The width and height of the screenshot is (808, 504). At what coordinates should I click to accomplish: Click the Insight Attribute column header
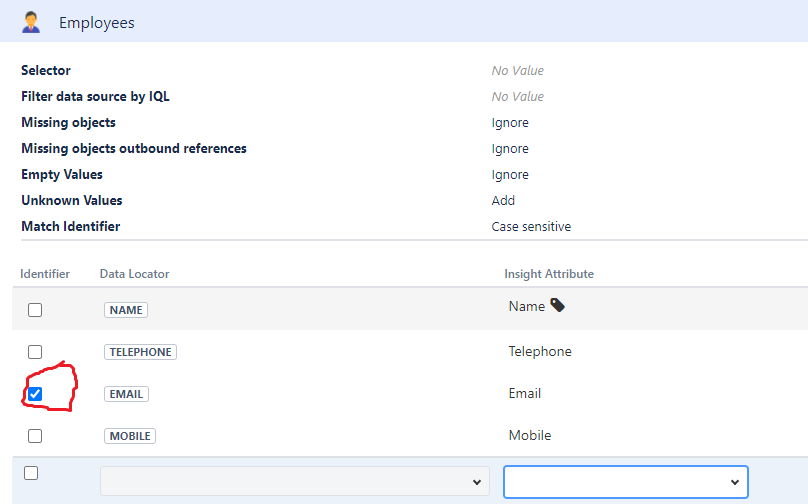549,274
